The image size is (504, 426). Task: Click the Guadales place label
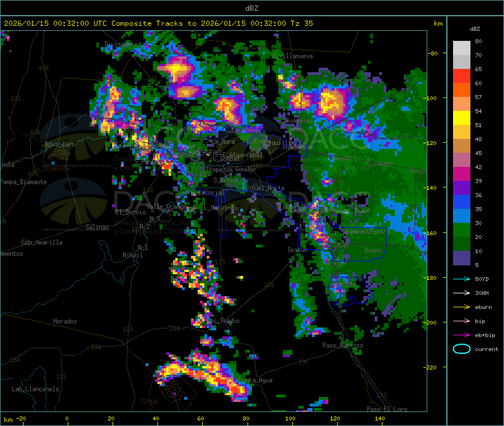299,120
